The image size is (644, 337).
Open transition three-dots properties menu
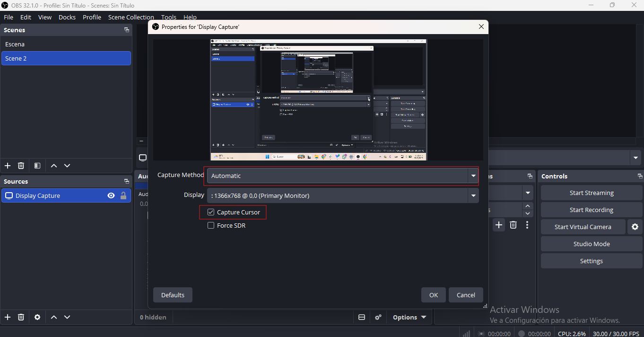527,225
